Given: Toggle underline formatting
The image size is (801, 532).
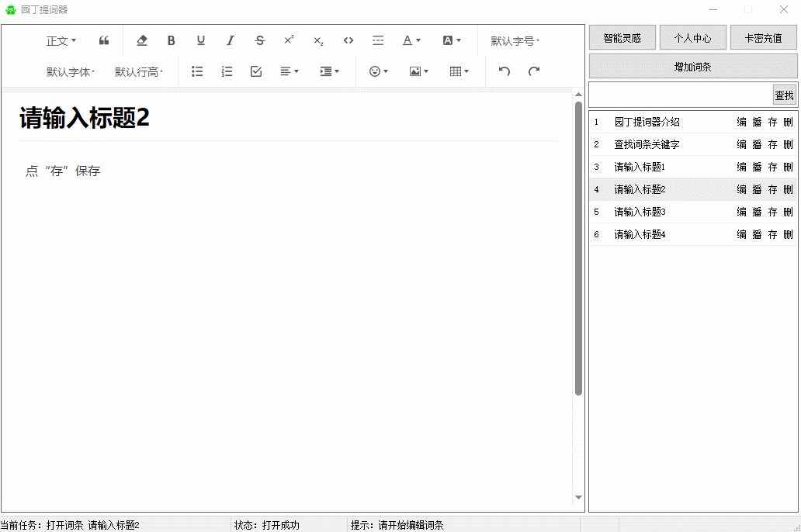Looking at the screenshot, I should 201,41.
